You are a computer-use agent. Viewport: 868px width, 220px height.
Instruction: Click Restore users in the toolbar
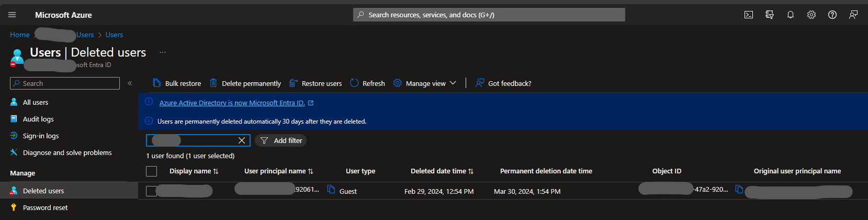315,83
